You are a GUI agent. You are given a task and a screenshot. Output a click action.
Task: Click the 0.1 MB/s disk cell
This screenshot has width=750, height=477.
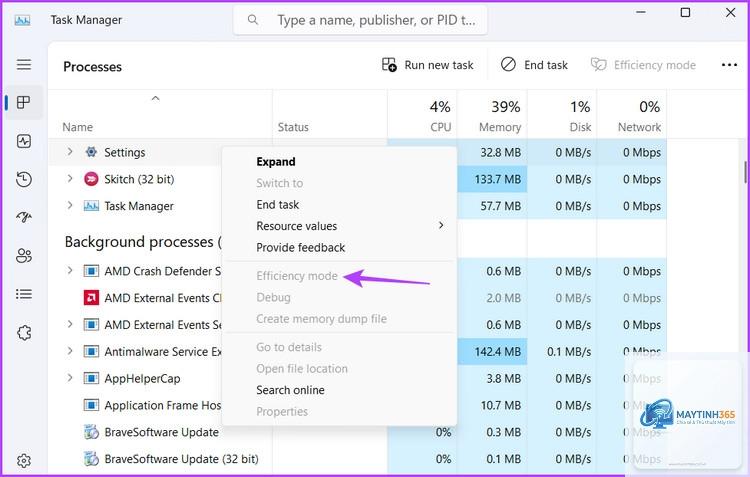(562, 352)
